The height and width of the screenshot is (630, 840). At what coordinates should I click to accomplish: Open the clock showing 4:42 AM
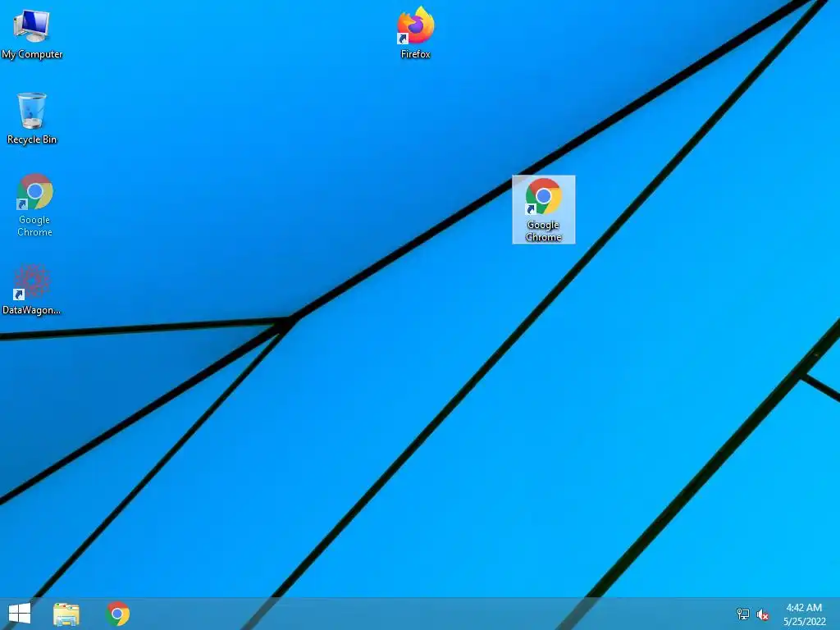(x=804, y=608)
